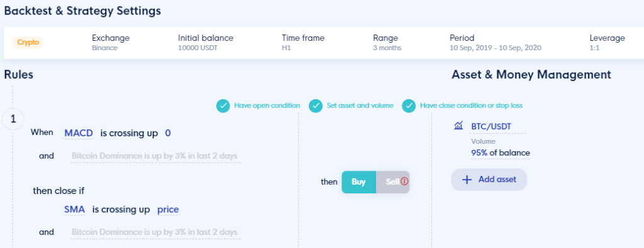
Task: Click the BTC/USDT chart icon
Action: [458, 126]
